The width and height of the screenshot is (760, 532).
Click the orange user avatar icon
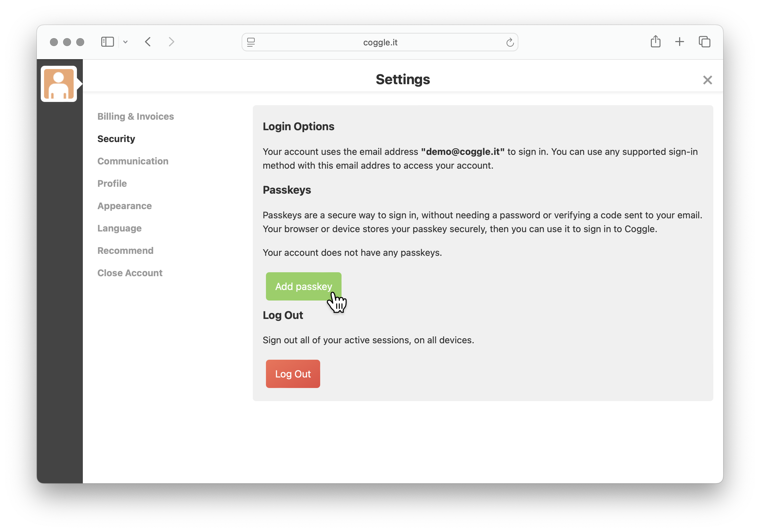(59, 84)
